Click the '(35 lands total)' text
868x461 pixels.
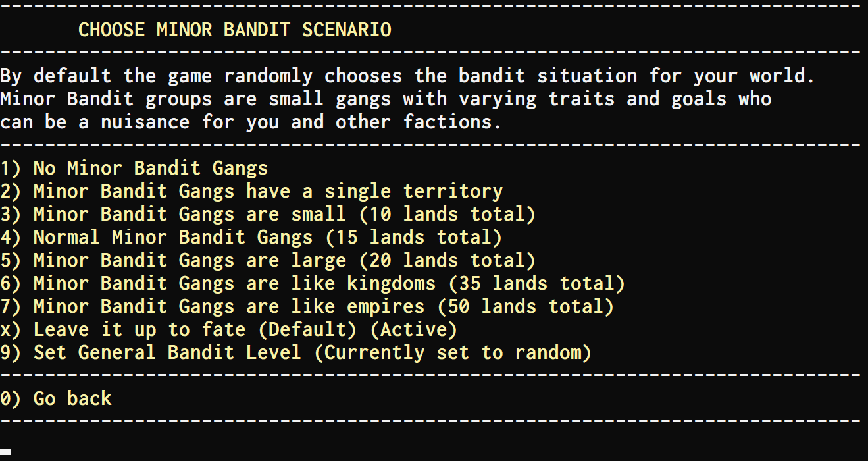coord(536,283)
